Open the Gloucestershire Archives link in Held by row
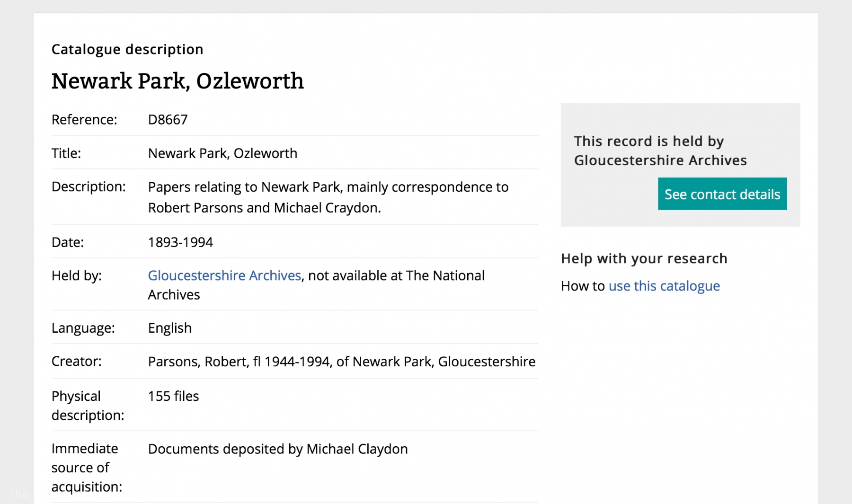Viewport: 852px width, 504px height. 224,275
